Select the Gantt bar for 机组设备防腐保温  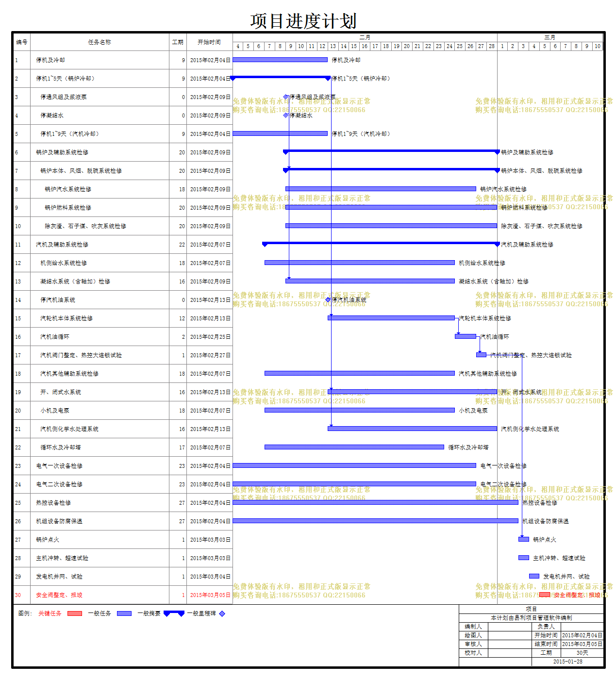[x=376, y=521]
